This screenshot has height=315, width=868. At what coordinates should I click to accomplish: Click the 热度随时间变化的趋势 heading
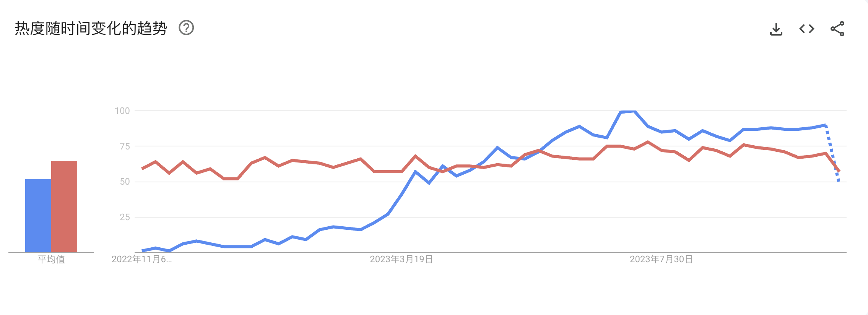91,28
